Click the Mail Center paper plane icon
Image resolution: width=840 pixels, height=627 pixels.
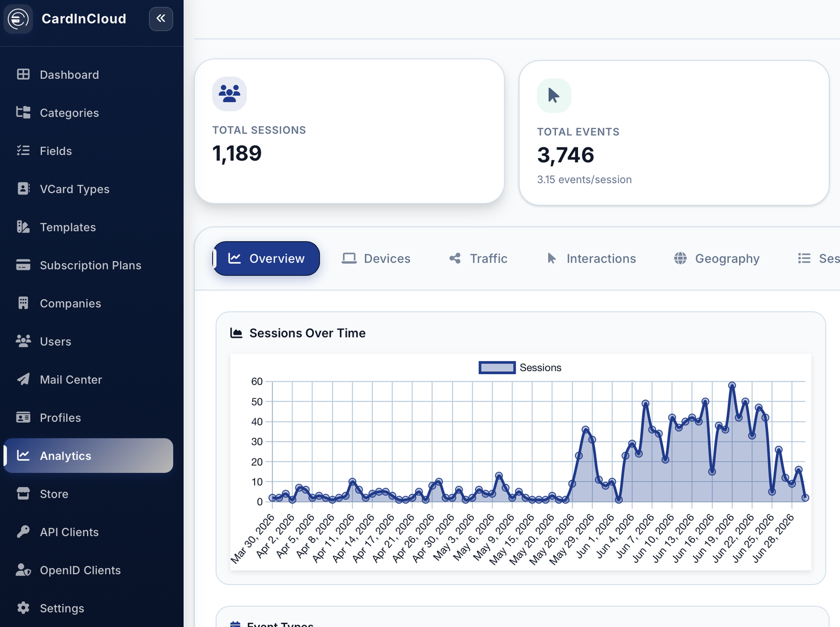click(23, 379)
